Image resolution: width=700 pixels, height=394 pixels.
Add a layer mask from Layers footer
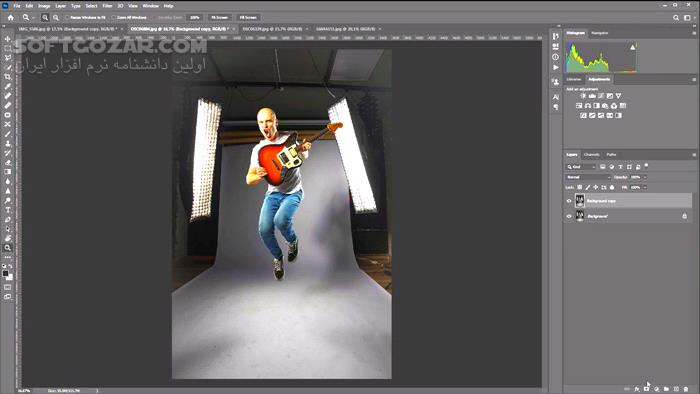(x=646, y=389)
